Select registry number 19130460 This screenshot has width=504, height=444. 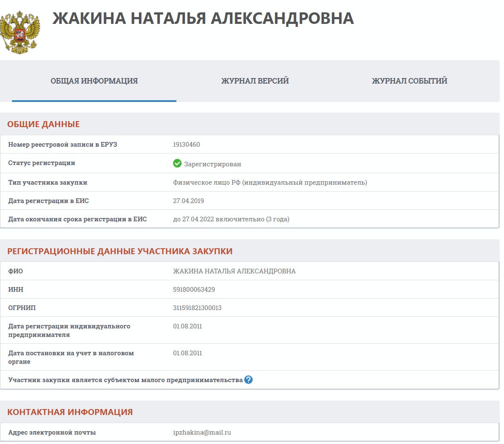point(187,145)
